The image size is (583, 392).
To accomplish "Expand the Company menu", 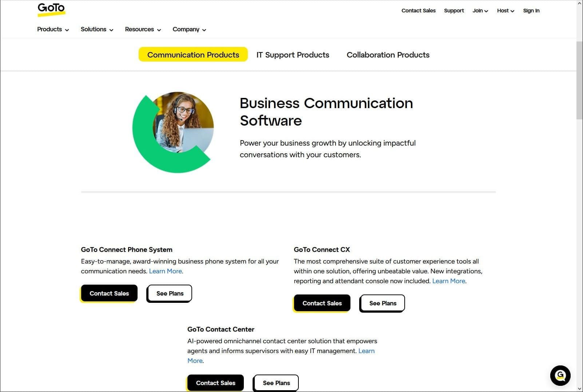I will coord(189,29).
